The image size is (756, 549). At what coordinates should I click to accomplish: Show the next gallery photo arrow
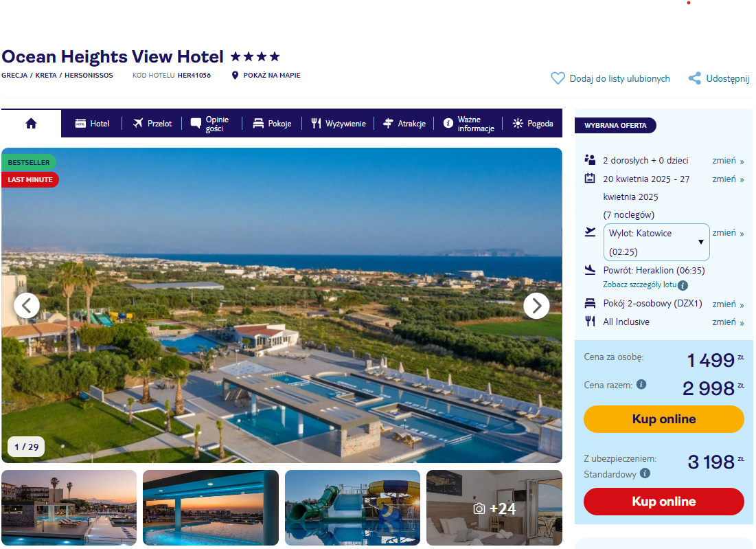(536, 306)
